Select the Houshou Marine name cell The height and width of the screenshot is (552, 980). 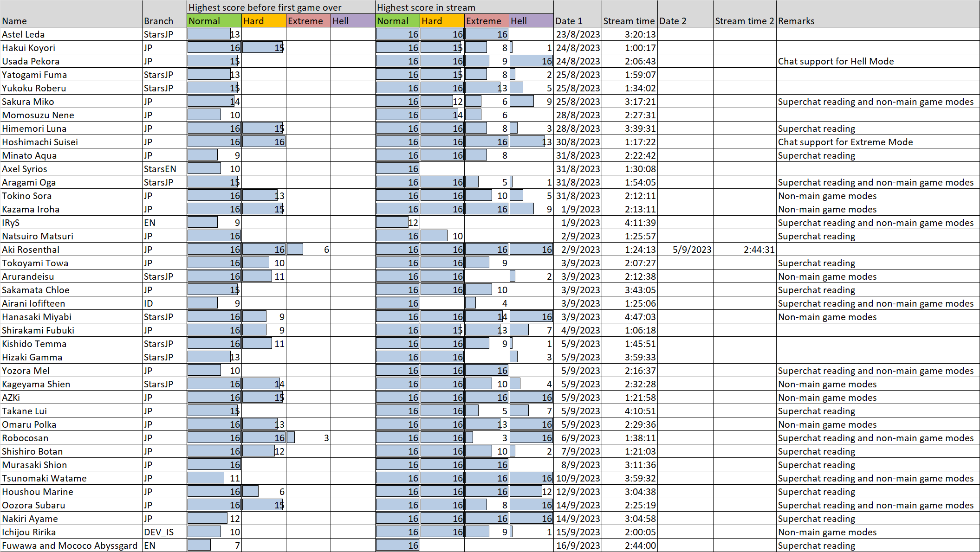click(x=71, y=492)
